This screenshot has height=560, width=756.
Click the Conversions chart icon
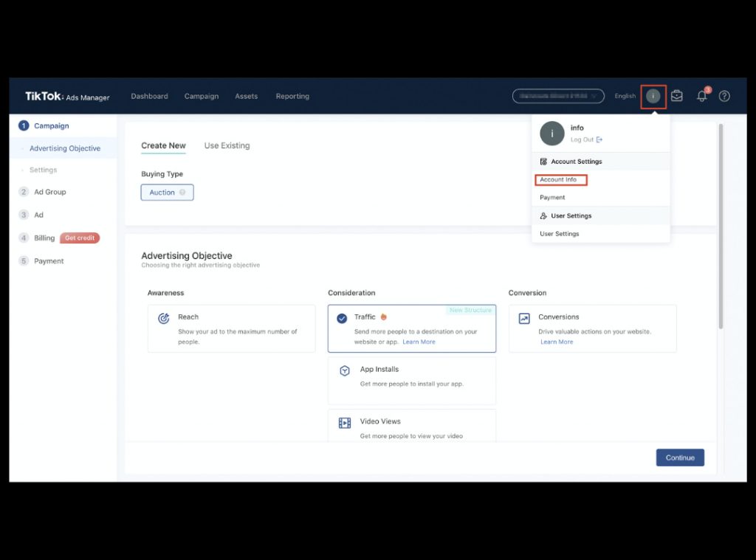tap(524, 319)
